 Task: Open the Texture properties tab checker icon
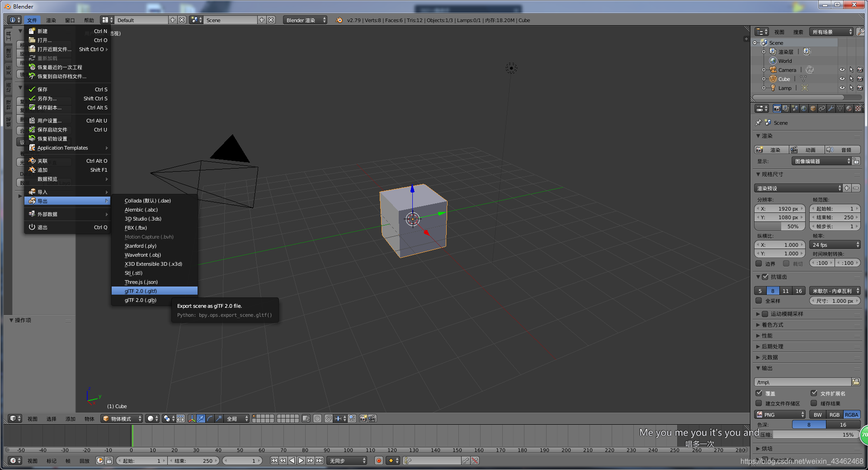(x=858, y=108)
